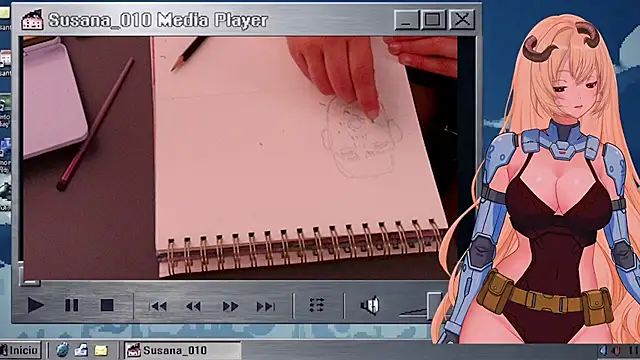Minimize the Media Player window
Viewport: 640px width, 360px height.
click(x=407, y=20)
